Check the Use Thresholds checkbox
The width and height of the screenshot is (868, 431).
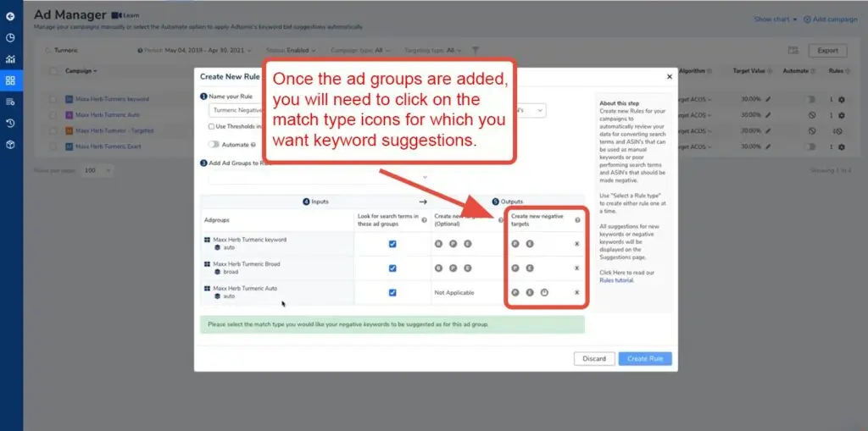point(212,127)
